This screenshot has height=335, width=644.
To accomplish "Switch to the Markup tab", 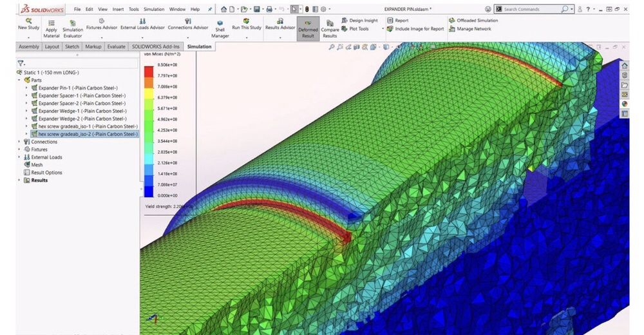I will tap(93, 47).
